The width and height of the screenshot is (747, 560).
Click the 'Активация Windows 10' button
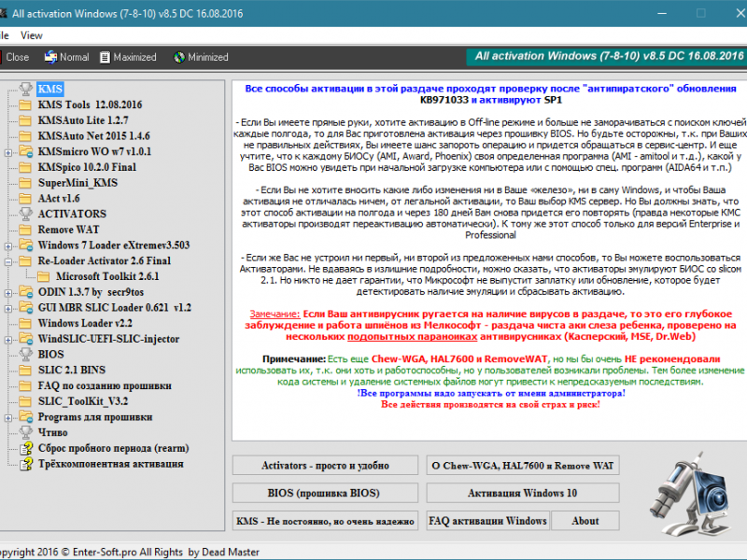(x=523, y=493)
